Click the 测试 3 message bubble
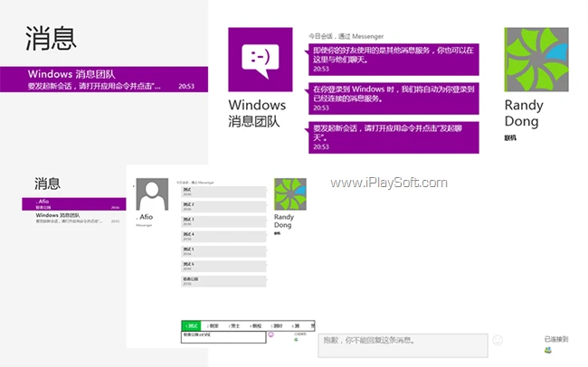The height and width of the screenshot is (367, 588). pyautogui.click(x=223, y=221)
